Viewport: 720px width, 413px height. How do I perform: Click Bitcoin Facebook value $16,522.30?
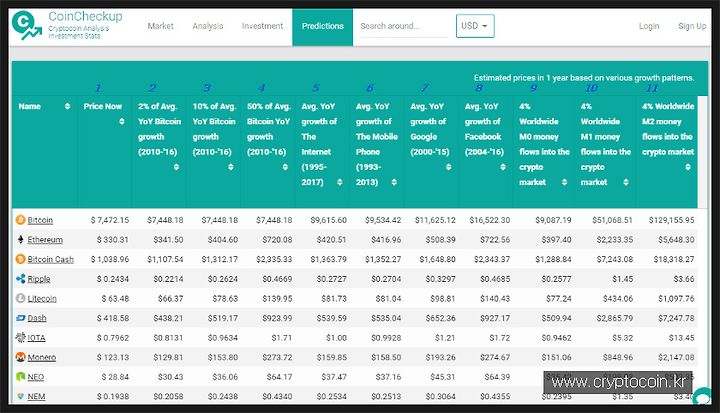click(x=489, y=220)
